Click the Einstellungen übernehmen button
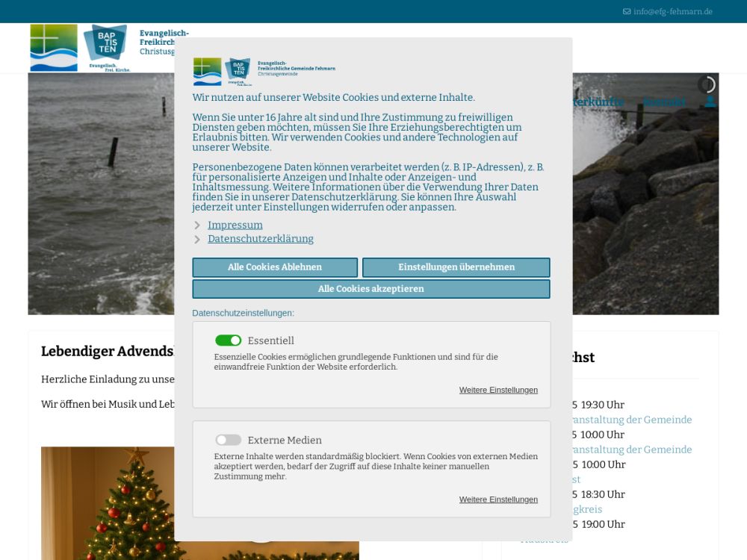The height and width of the screenshot is (560, 747). (x=456, y=267)
